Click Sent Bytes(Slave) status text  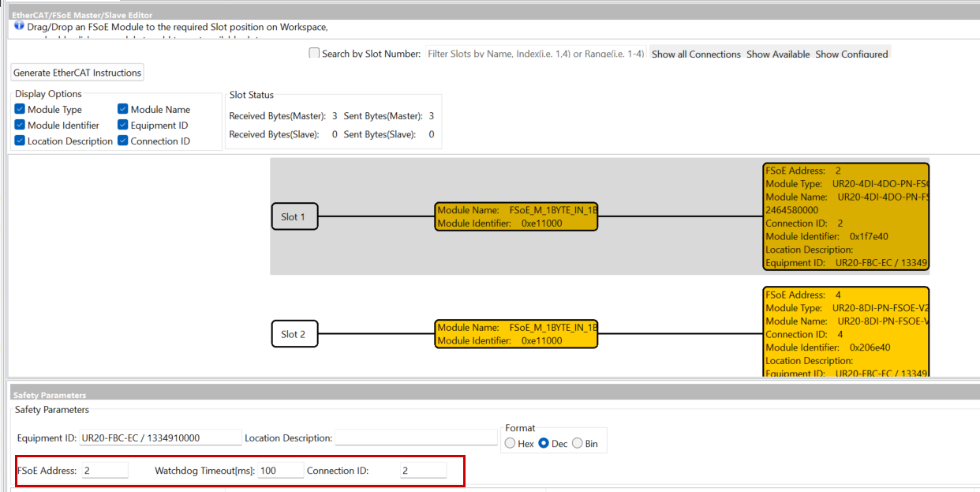coord(380,134)
